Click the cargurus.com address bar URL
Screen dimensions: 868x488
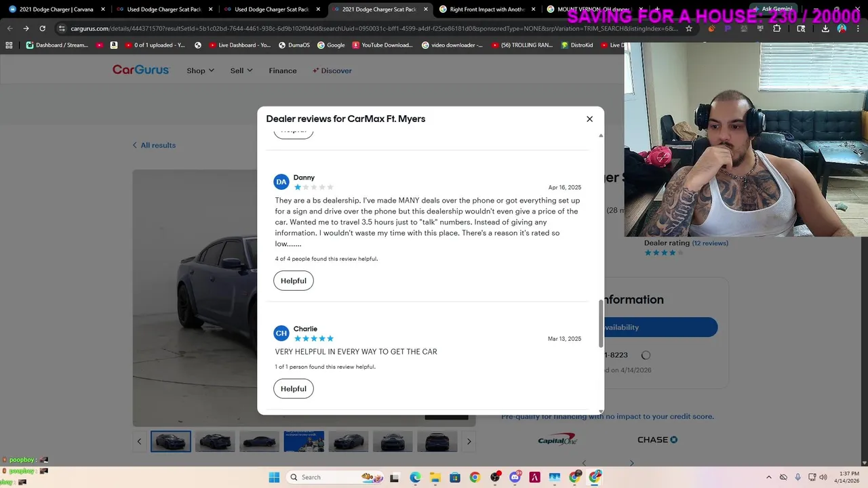click(x=373, y=28)
